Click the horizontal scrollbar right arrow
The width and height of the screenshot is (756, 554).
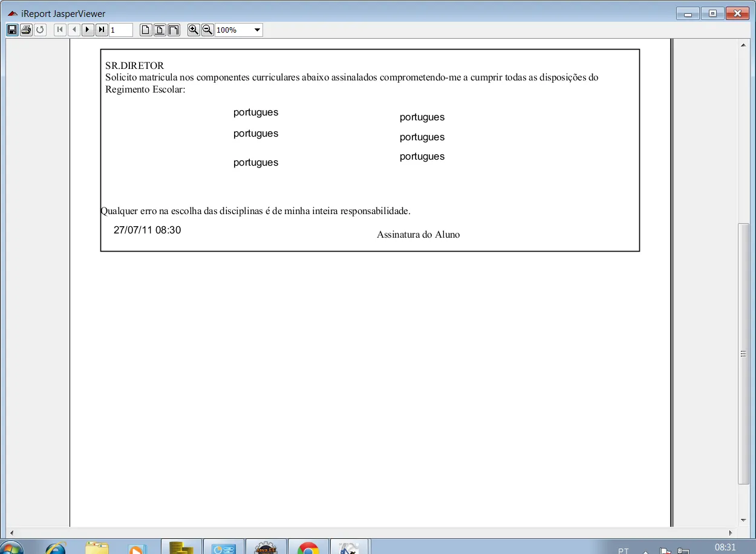coord(731,533)
